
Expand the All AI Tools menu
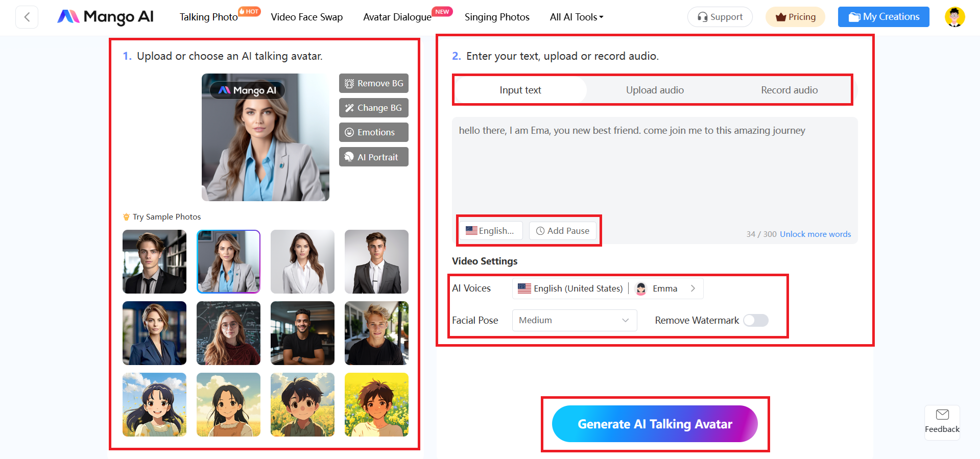coord(577,17)
